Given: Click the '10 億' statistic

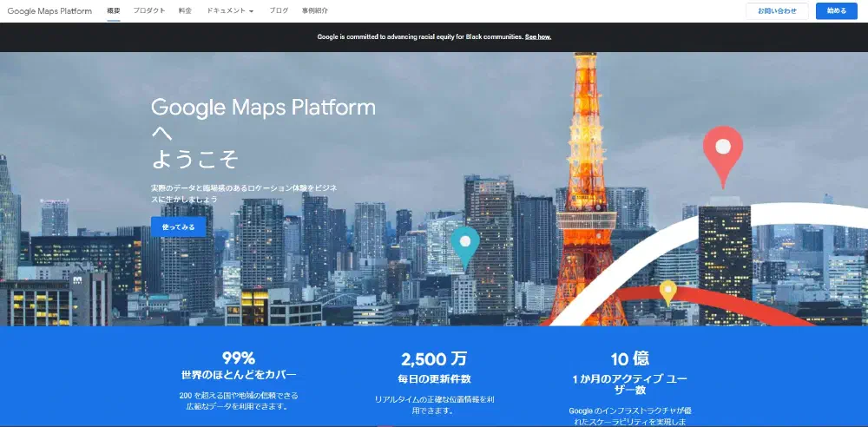Looking at the screenshot, I should 630,359.
